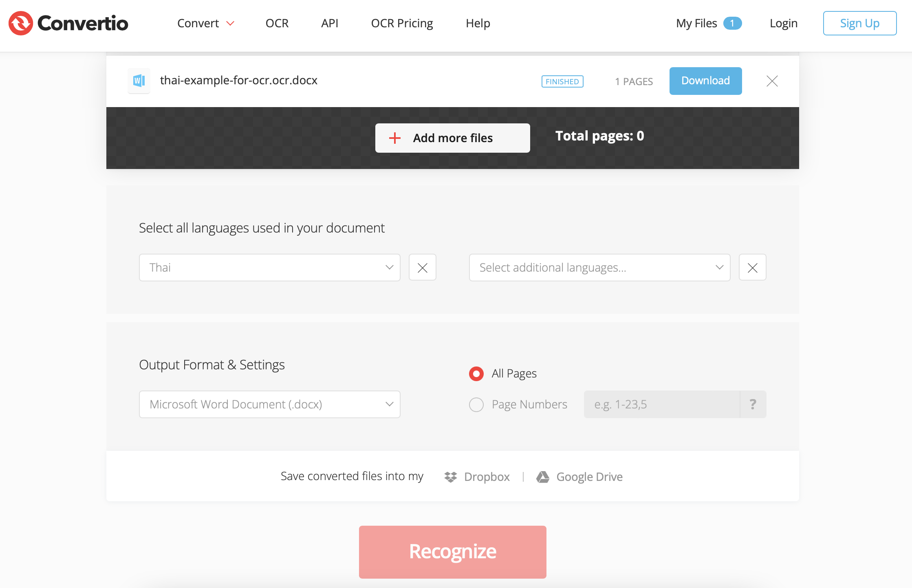Click the plus icon to add more files

pos(394,138)
